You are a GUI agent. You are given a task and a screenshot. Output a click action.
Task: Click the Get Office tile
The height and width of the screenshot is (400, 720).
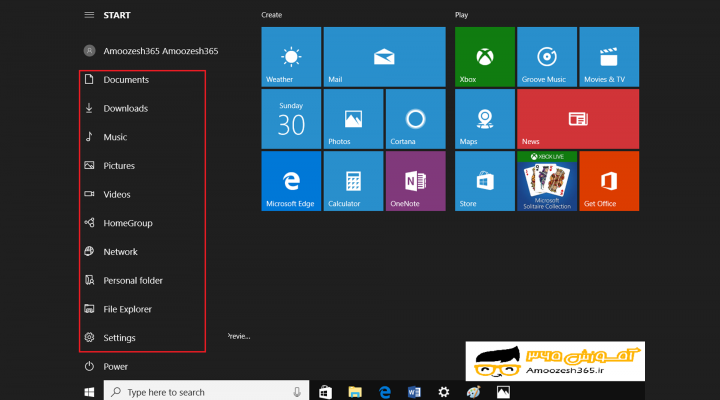609,181
